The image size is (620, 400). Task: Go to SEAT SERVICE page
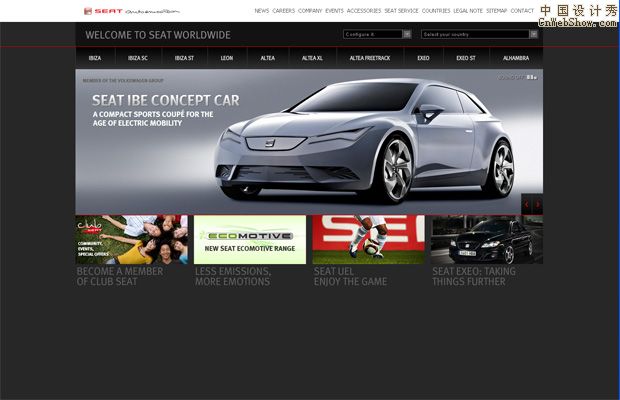pyautogui.click(x=401, y=11)
